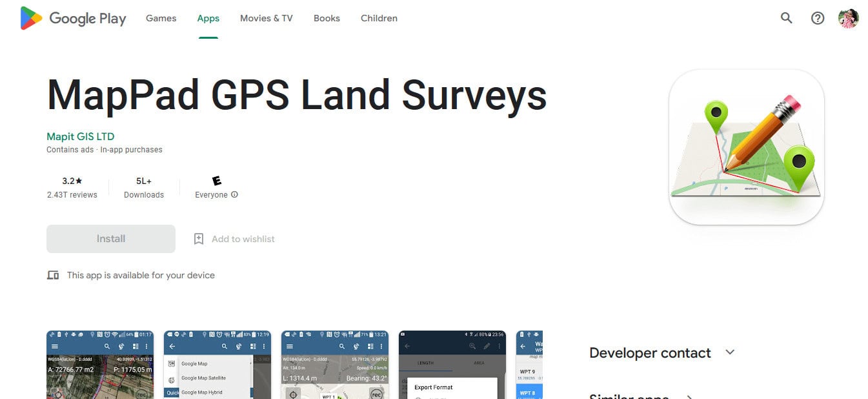This screenshot has height=399, width=868.
Task: Click the Contains ads · In-app purchases text
Action: pos(105,150)
